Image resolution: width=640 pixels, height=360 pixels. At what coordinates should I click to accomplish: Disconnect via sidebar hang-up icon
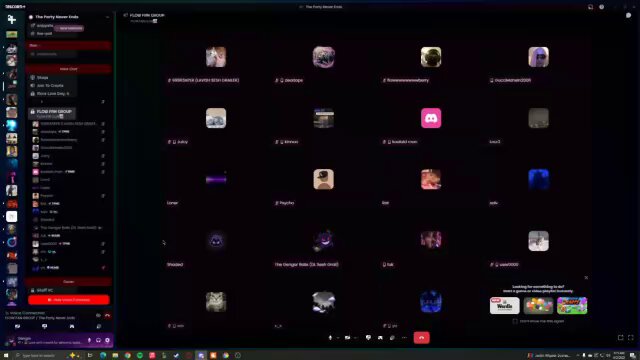click(x=107, y=315)
